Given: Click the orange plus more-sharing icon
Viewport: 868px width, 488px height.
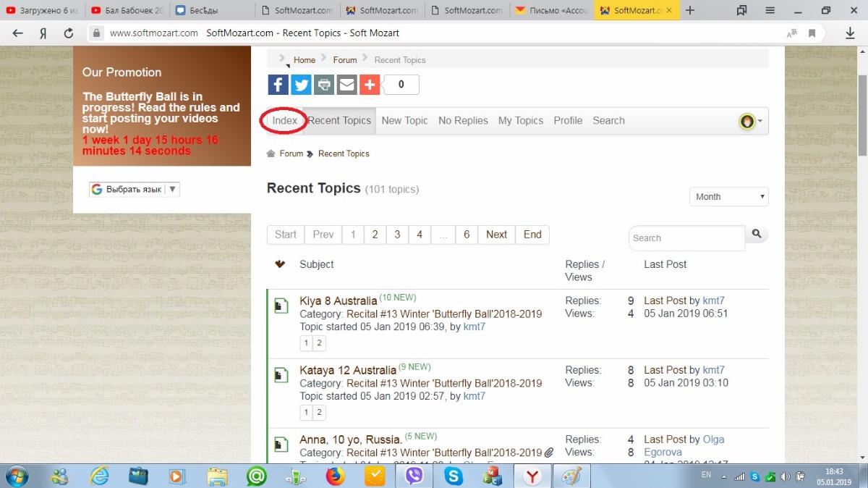Looking at the screenshot, I should [370, 85].
